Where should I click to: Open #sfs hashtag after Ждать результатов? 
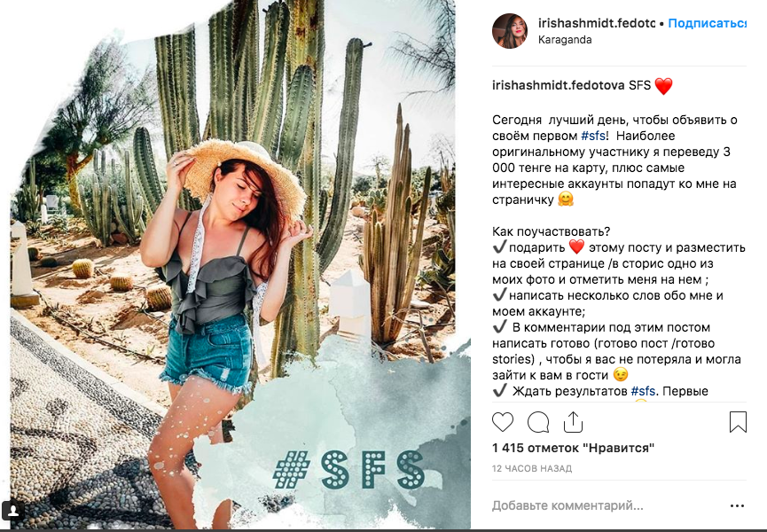644,391
